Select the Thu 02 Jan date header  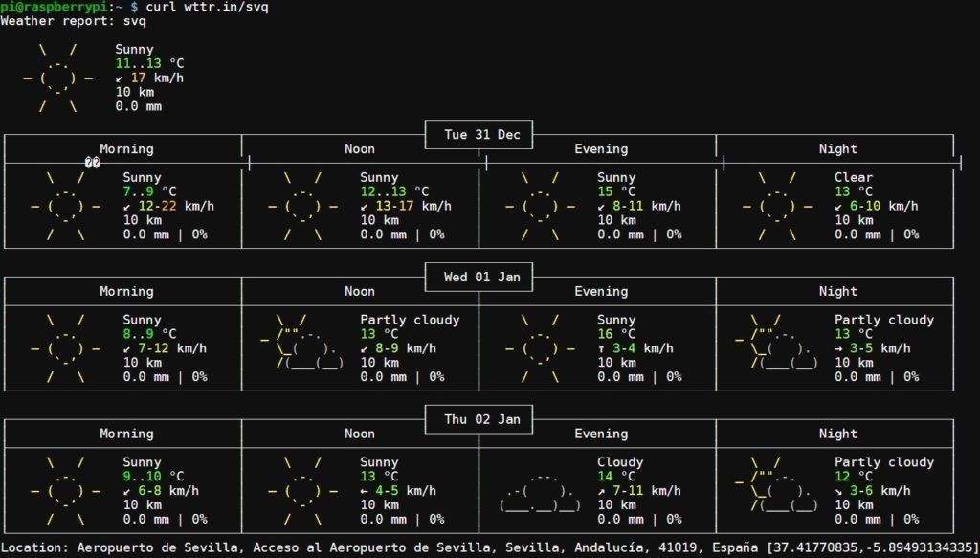[481, 419]
